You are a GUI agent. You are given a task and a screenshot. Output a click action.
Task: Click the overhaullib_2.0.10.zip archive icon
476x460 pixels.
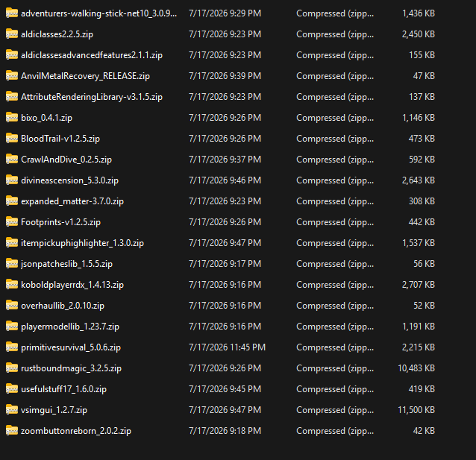point(12,305)
